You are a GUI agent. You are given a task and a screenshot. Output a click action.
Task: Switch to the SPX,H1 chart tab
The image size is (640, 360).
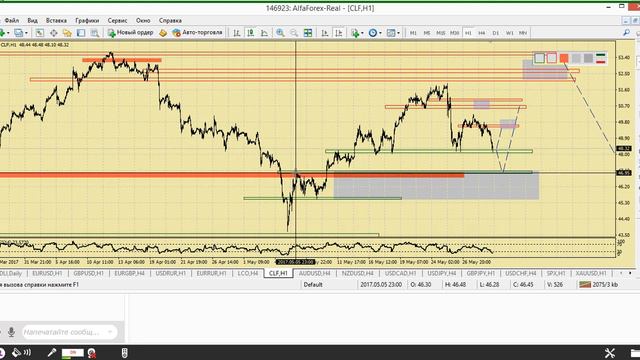point(556,273)
